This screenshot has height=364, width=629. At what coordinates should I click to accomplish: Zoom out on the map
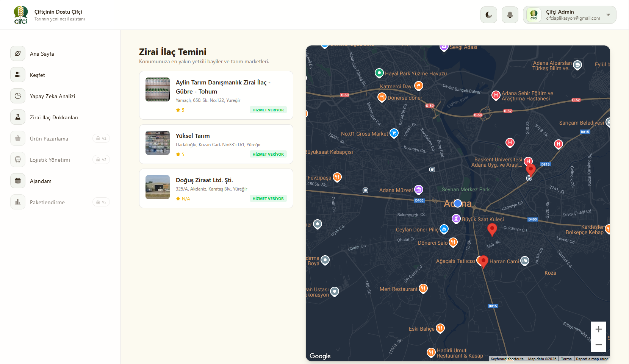(598, 345)
